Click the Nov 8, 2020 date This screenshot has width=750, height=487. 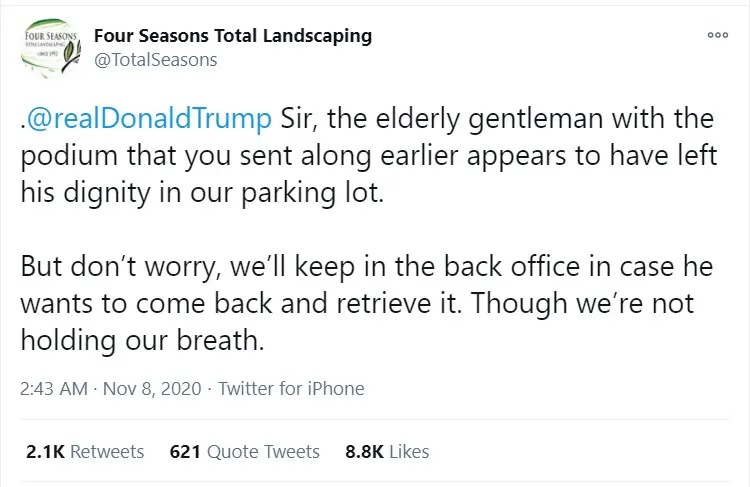pyautogui.click(x=152, y=389)
